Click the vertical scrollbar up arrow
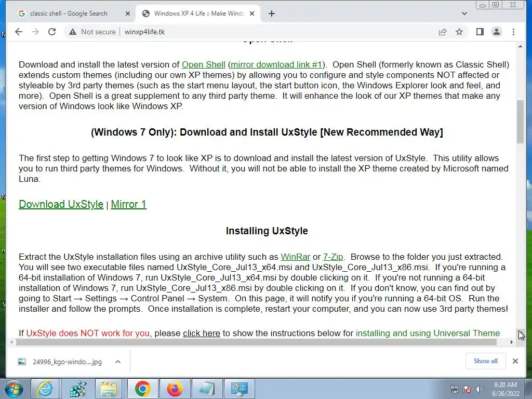 520,46
